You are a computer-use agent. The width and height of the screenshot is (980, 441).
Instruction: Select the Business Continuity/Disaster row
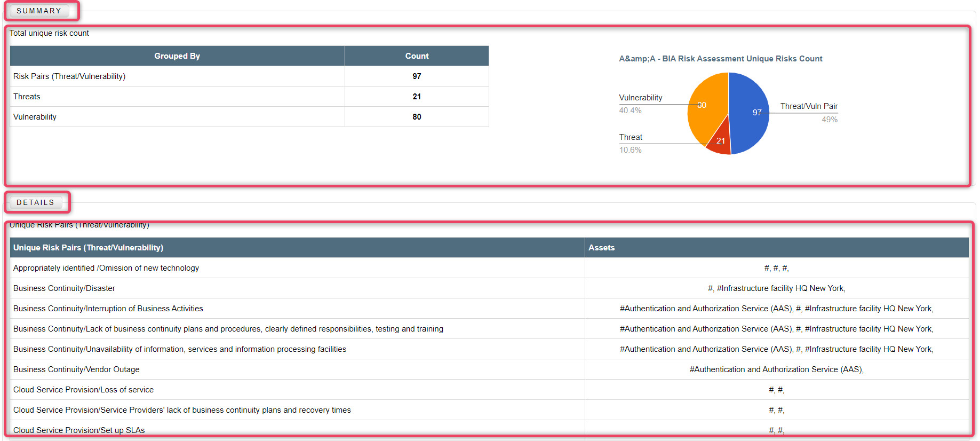point(489,288)
